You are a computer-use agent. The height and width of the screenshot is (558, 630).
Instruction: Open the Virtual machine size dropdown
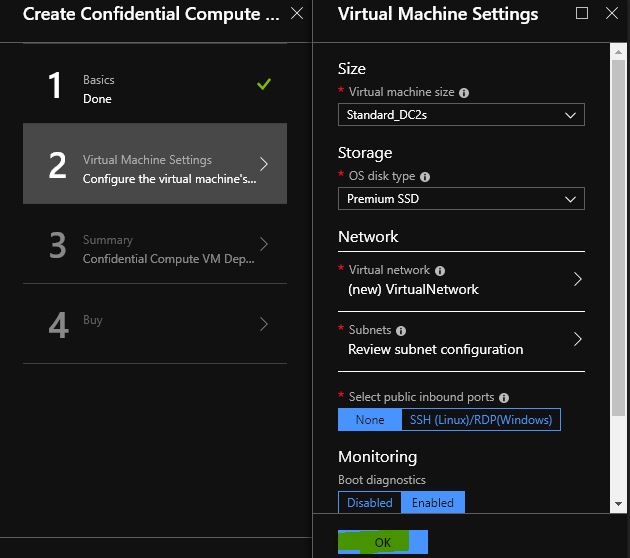[461, 115]
